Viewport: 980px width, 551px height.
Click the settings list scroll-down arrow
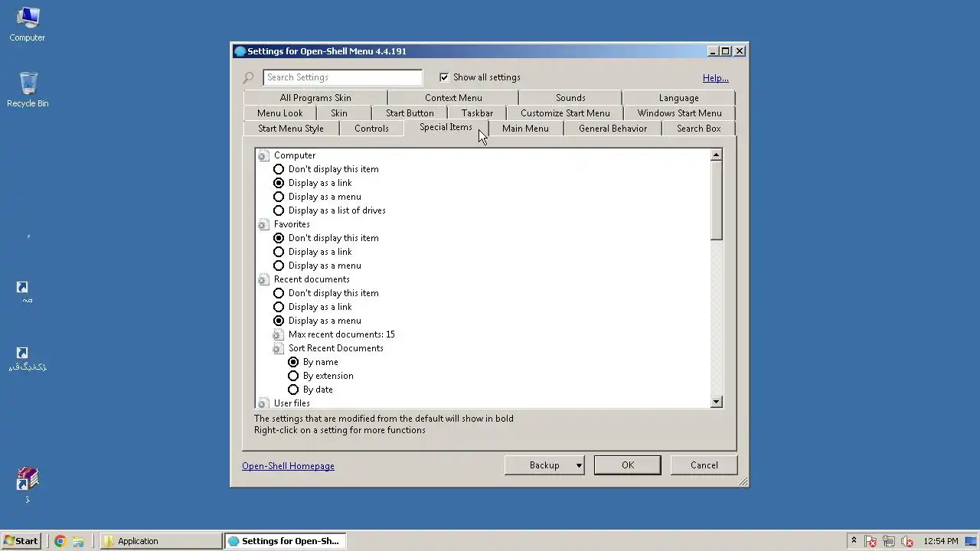(x=716, y=402)
